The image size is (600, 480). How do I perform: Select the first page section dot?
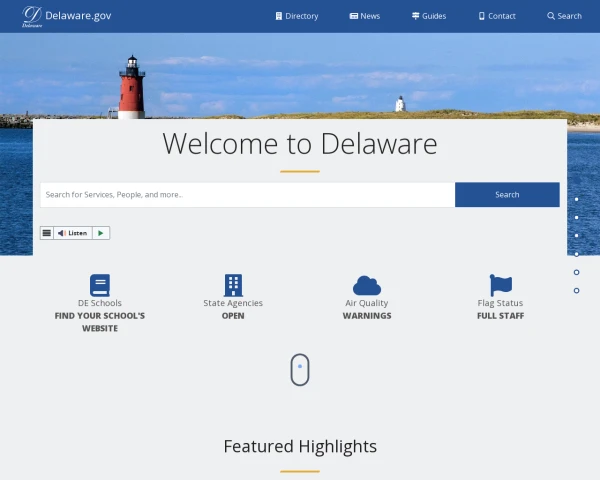pyautogui.click(x=577, y=199)
